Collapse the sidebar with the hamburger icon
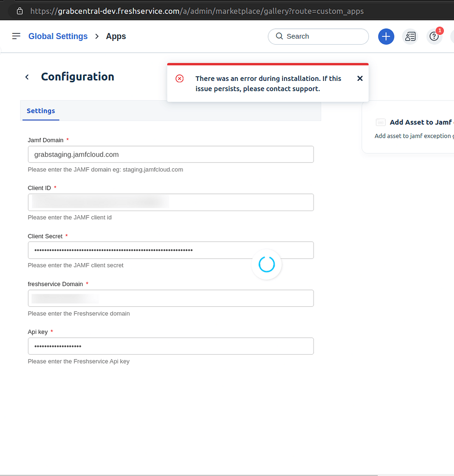454x476 pixels. [16, 36]
